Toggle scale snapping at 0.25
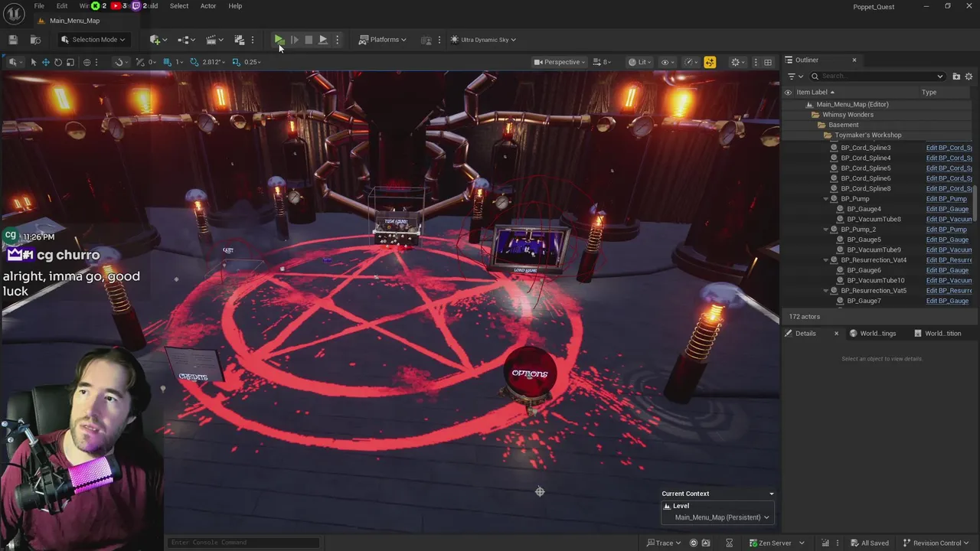The image size is (980, 551). (x=236, y=62)
